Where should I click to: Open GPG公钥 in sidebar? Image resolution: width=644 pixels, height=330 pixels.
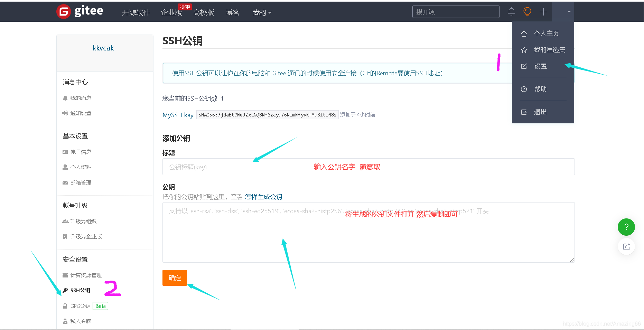81,306
